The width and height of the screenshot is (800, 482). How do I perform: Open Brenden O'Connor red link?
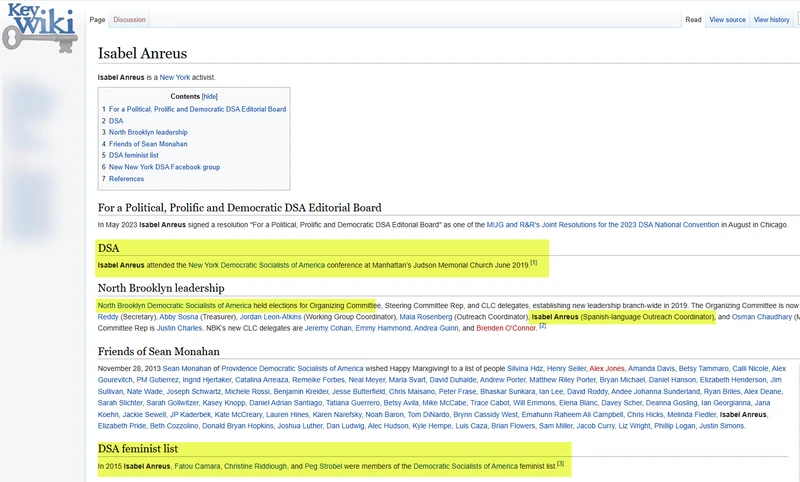(506, 327)
